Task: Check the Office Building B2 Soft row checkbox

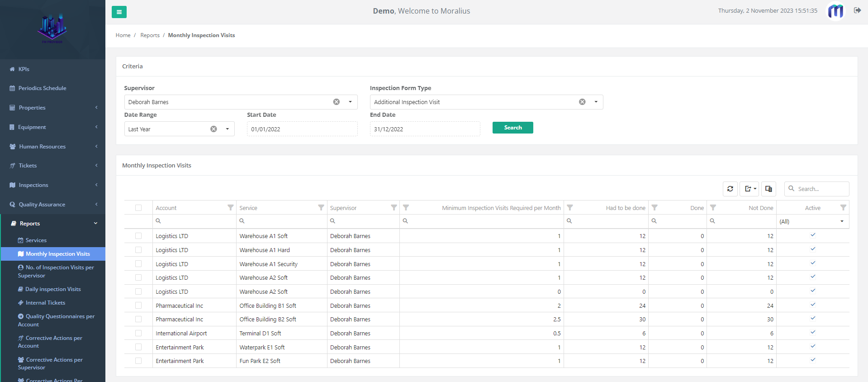Action: click(138, 319)
